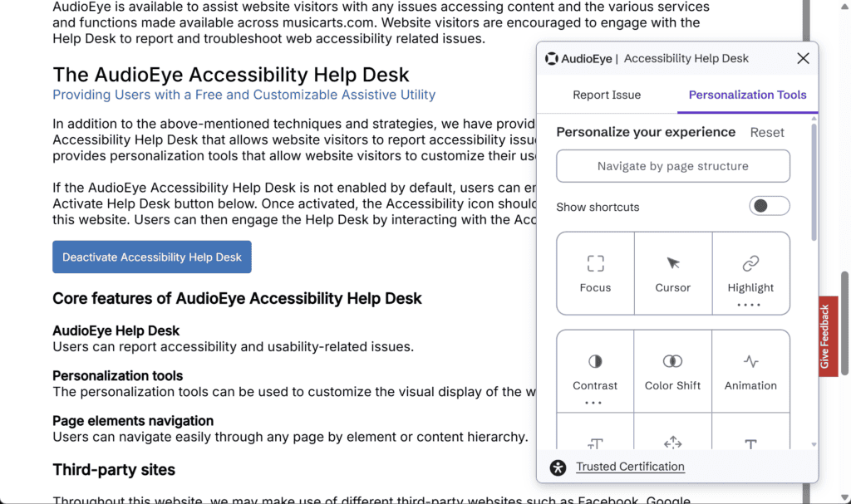851x504 pixels.
Task: Open the text spacing tool tile
Action: pyautogui.click(x=673, y=440)
